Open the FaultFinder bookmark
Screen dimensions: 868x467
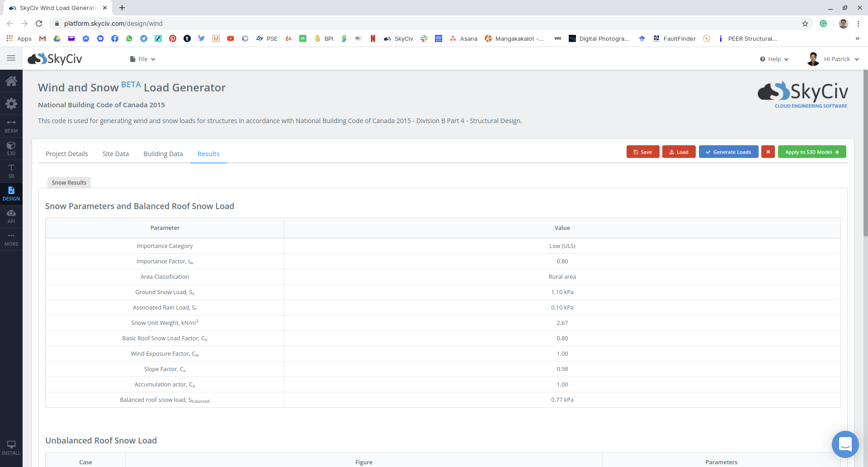674,38
